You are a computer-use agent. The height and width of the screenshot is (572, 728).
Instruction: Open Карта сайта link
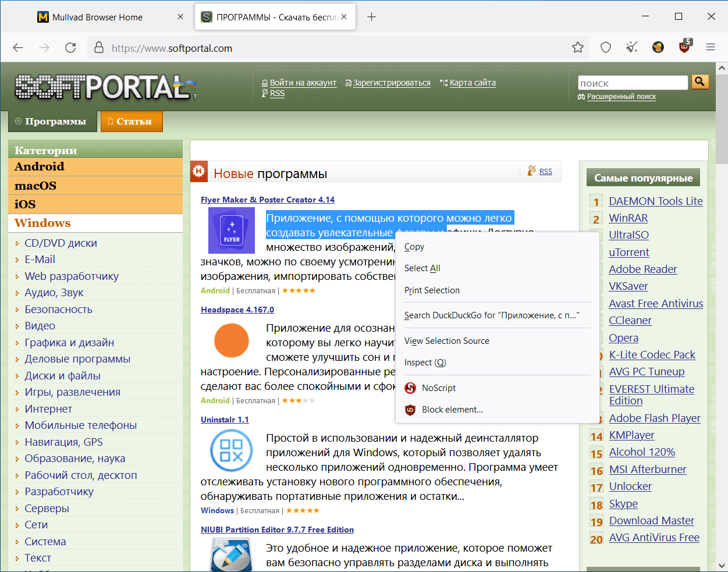(x=473, y=83)
